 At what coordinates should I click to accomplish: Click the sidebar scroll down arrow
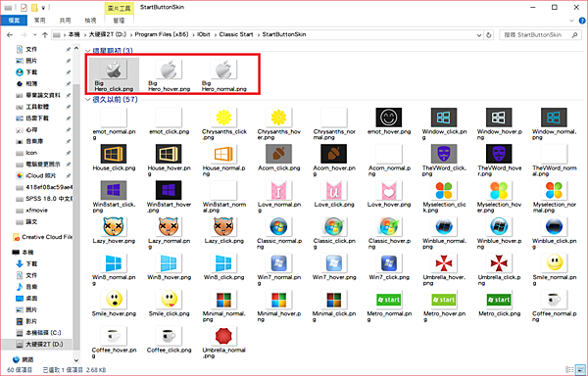(x=76, y=360)
